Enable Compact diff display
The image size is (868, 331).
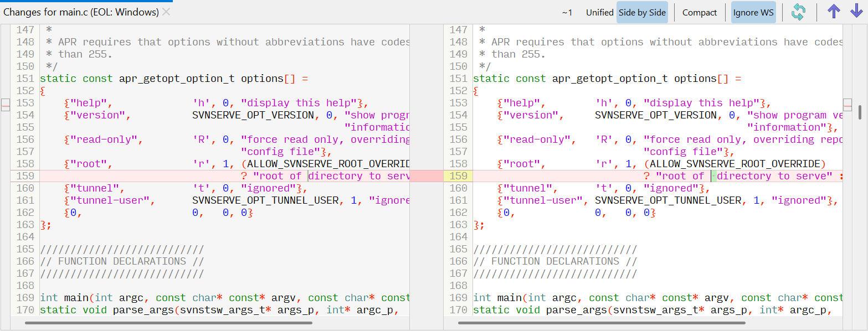pyautogui.click(x=700, y=12)
